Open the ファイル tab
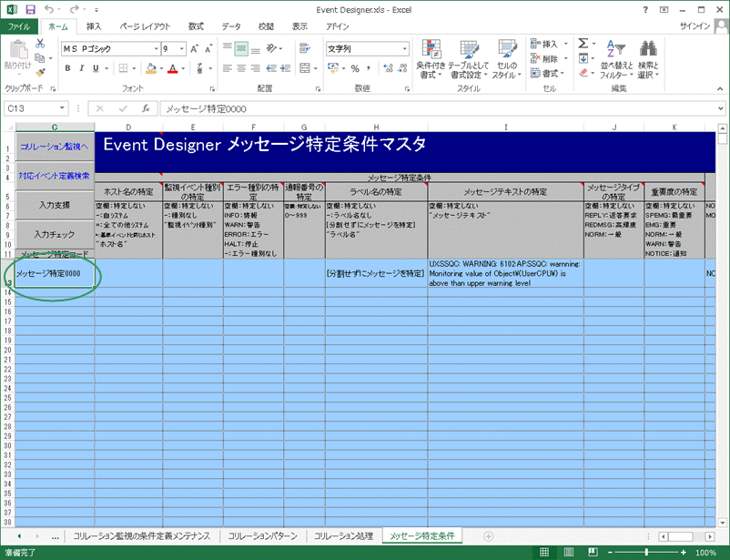This screenshot has height=560, width=730. click(x=18, y=26)
